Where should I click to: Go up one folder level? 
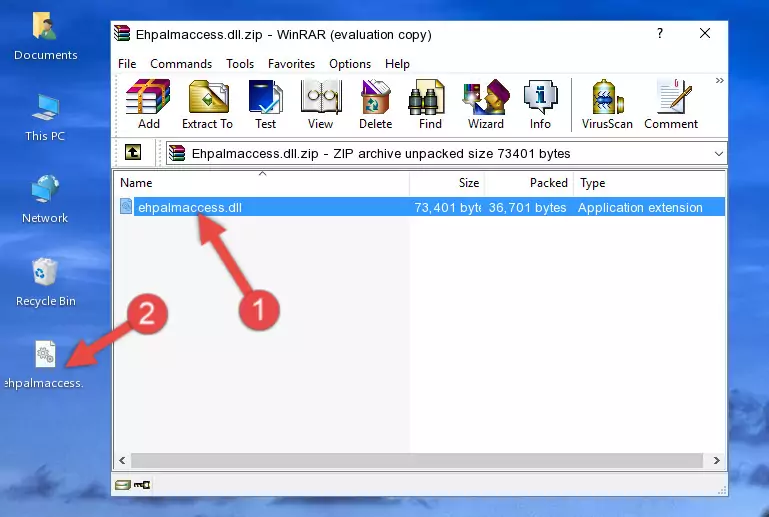(x=133, y=153)
